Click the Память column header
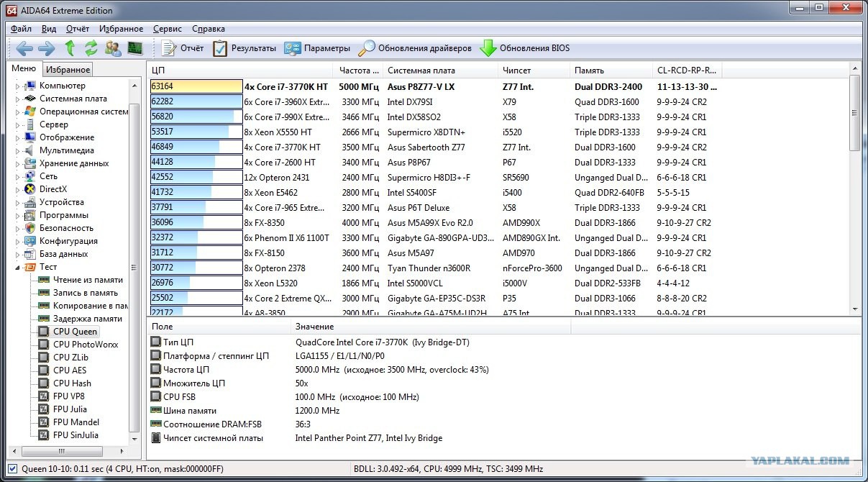Screen dimensions: 868x482 point(611,71)
